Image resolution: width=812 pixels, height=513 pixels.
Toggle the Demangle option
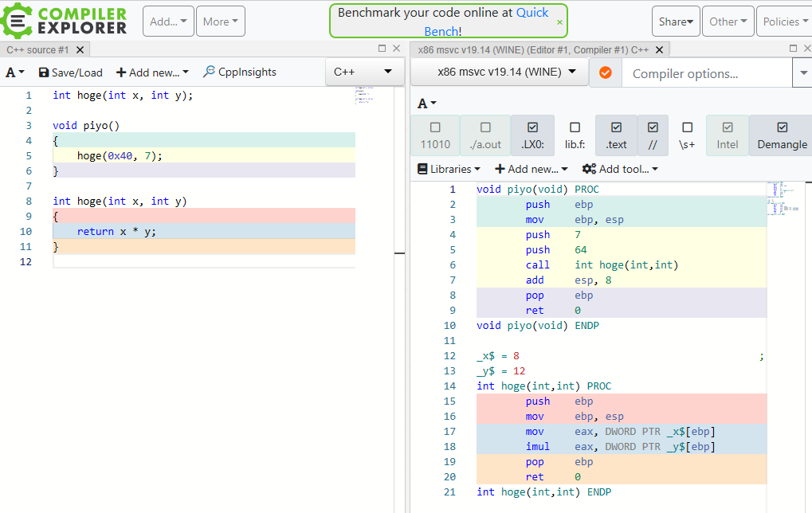782,135
